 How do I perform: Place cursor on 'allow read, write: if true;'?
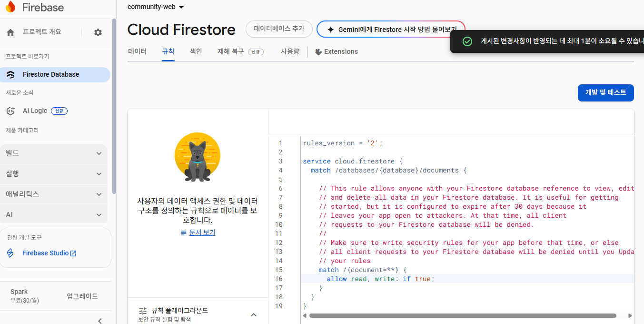[x=381, y=279]
